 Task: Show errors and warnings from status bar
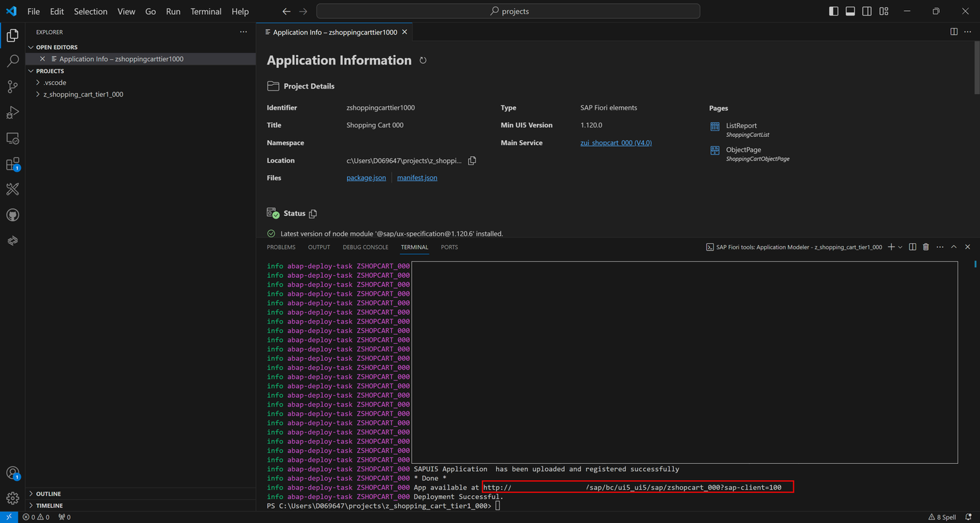36,518
